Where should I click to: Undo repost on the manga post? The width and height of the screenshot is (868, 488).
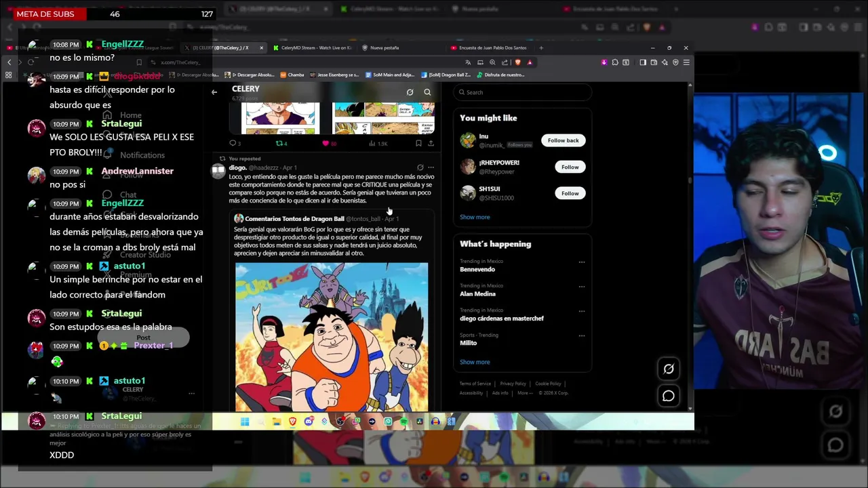point(281,143)
